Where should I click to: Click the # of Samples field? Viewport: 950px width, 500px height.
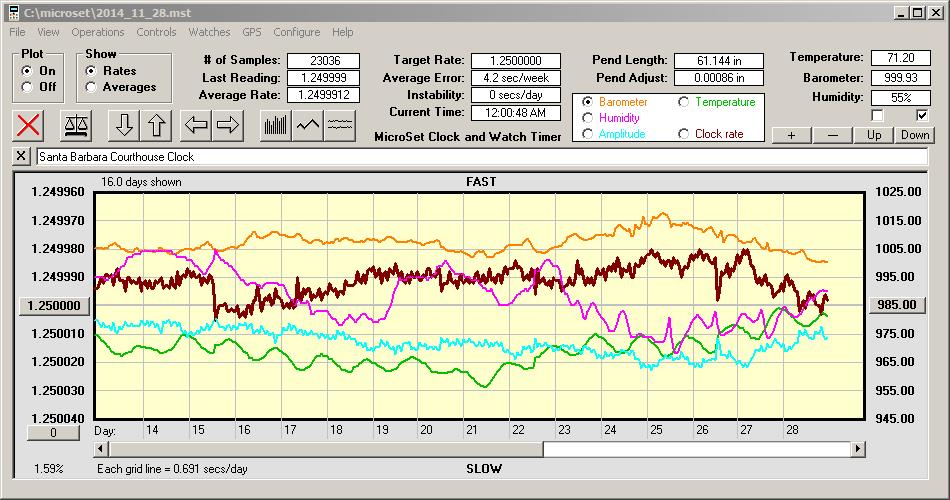pyautogui.click(x=324, y=61)
